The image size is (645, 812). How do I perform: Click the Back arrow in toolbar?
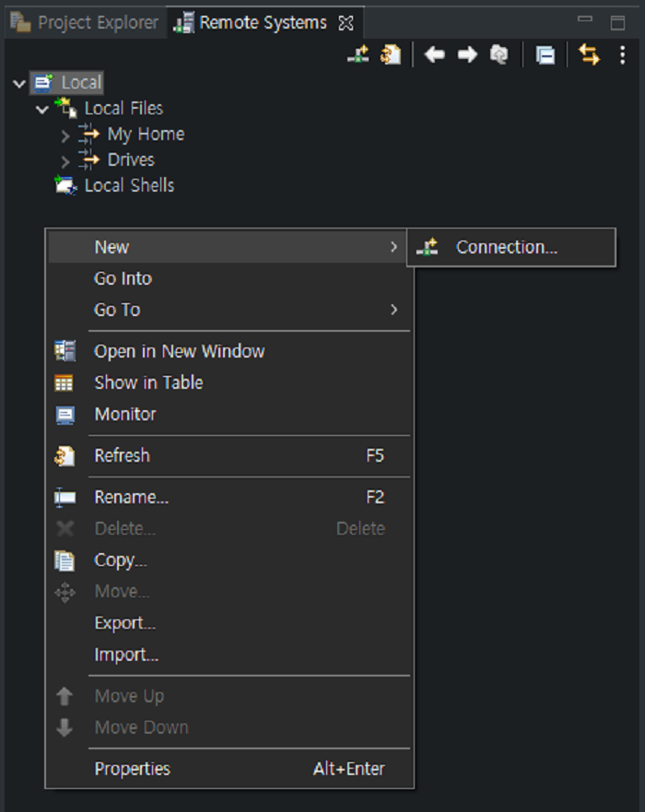click(x=435, y=55)
